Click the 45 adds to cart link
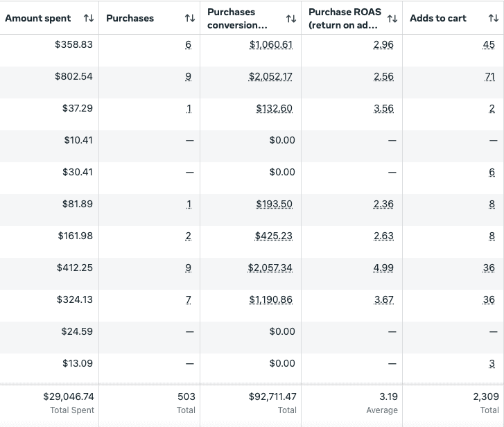This screenshot has width=504, height=427. [489, 45]
